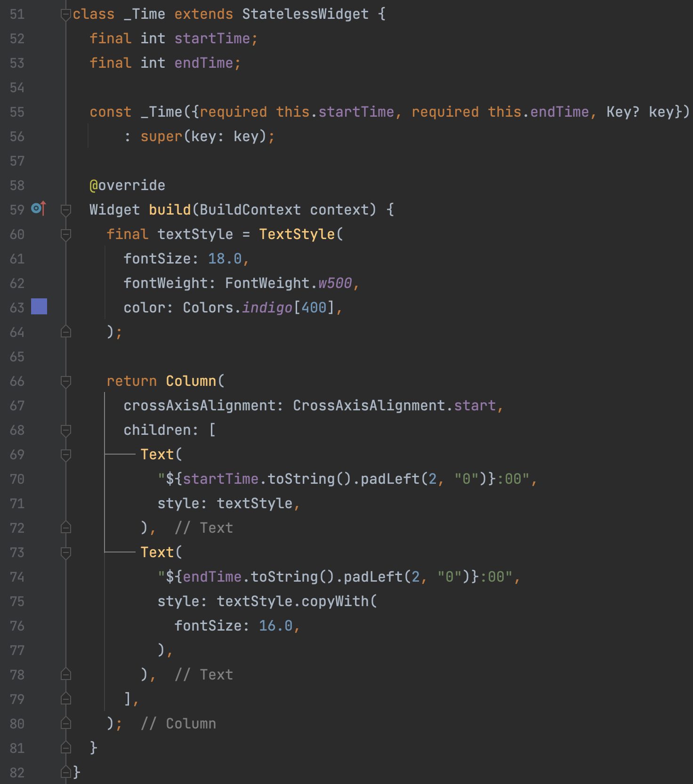Fold the build method at line 59
Screen dimensions: 693x784
[x=66, y=210]
